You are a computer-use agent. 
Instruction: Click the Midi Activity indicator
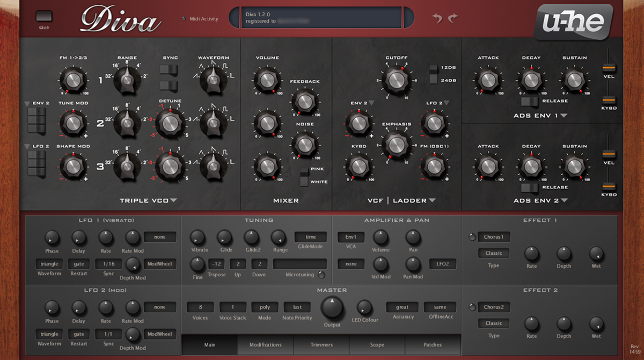(184, 19)
